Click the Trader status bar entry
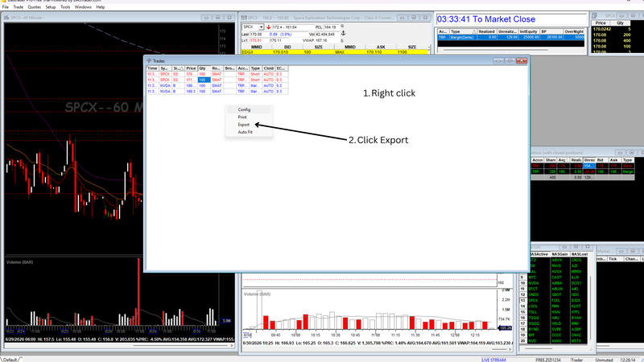 click(x=576, y=360)
